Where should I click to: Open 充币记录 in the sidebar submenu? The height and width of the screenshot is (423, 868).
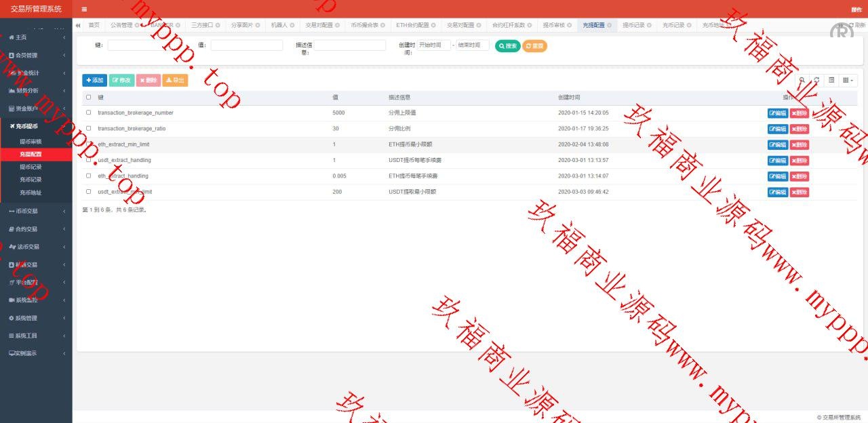[x=31, y=180]
